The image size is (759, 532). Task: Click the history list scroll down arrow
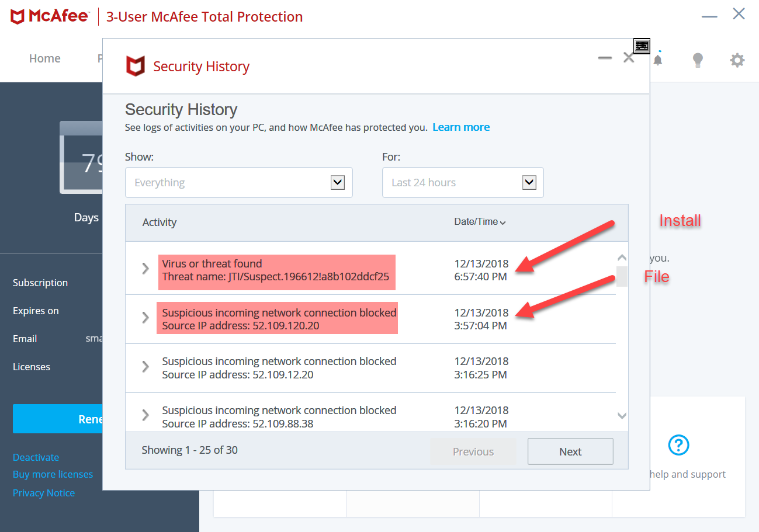tap(622, 416)
